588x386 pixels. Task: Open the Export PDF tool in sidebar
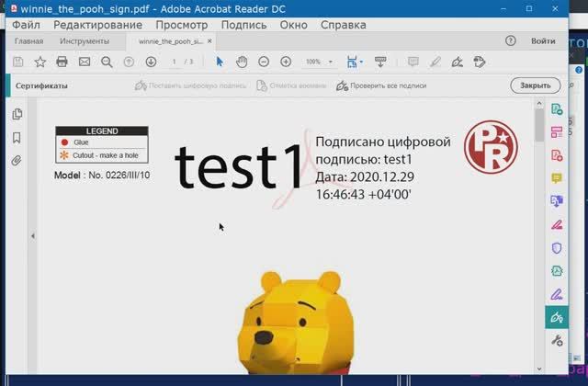coord(557,109)
